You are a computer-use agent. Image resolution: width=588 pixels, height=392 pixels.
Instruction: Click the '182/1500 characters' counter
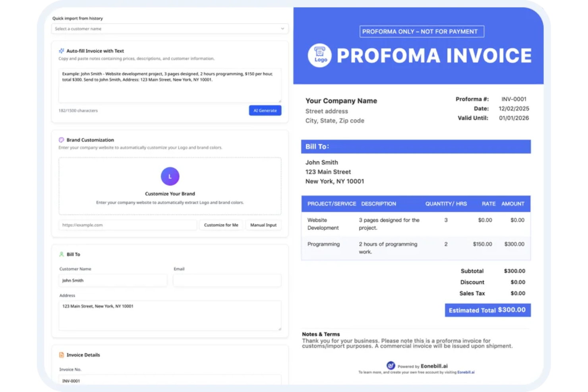pos(78,110)
